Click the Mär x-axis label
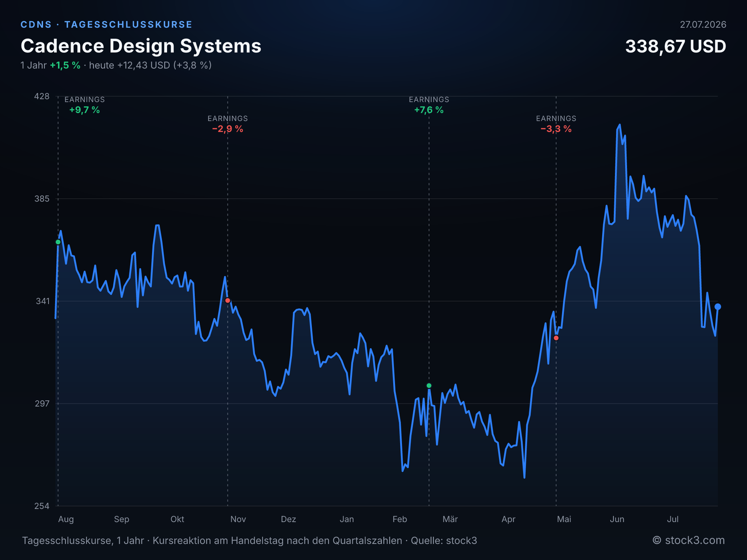This screenshot has height=560, width=747. coord(450,519)
